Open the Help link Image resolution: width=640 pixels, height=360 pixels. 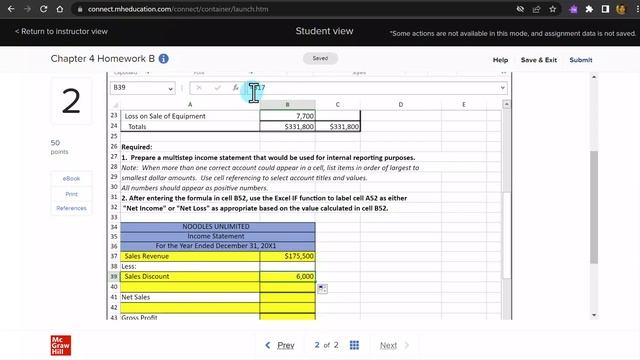[x=500, y=60]
